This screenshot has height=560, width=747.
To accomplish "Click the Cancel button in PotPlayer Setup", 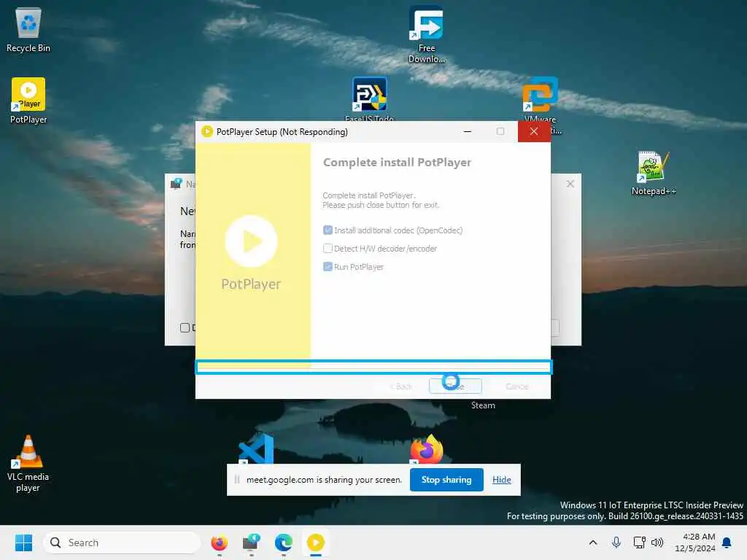I will pos(517,386).
